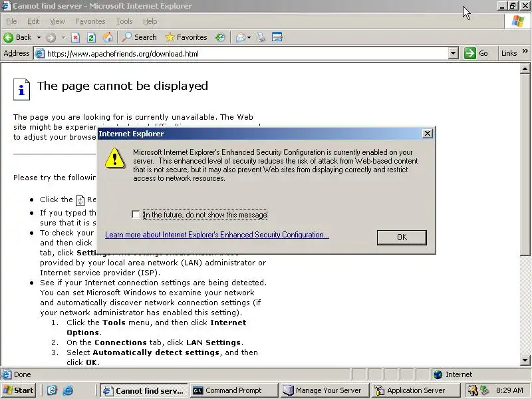Click the Go button arrow icon

[x=470, y=53]
